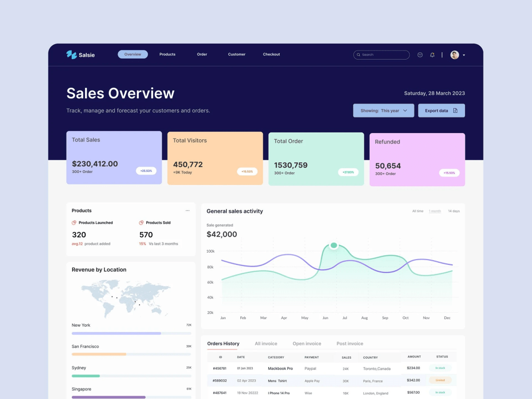
Task: Click the 01 Jan 2023 date cell
Action: pyautogui.click(x=245, y=369)
